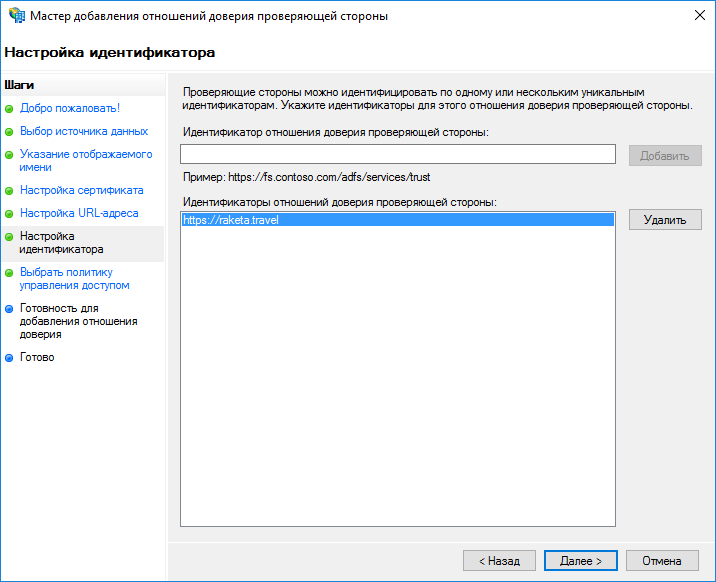Click blue bullet next to 'Готово'
Image resolution: width=716 pixels, height=582 pixels.
(x=10, y=358)
